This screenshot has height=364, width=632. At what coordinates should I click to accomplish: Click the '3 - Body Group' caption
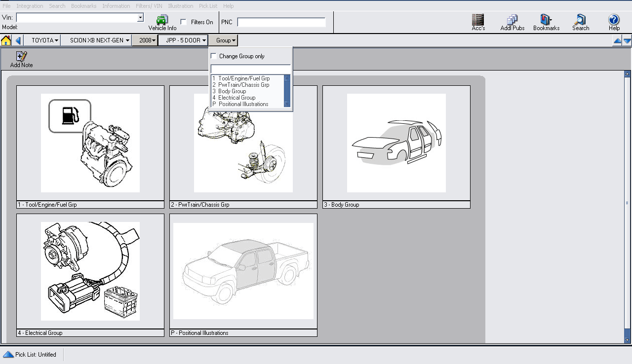coord(396,205)
